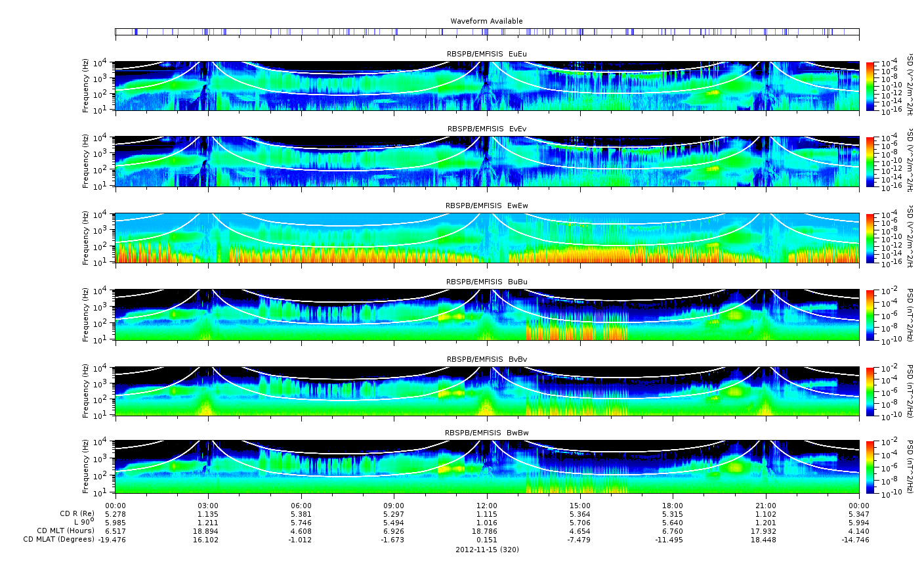Viewport: 924px width, 564px height.
Task: Click the CD MLAT (Degrees) row label
Action: (58, 540)
